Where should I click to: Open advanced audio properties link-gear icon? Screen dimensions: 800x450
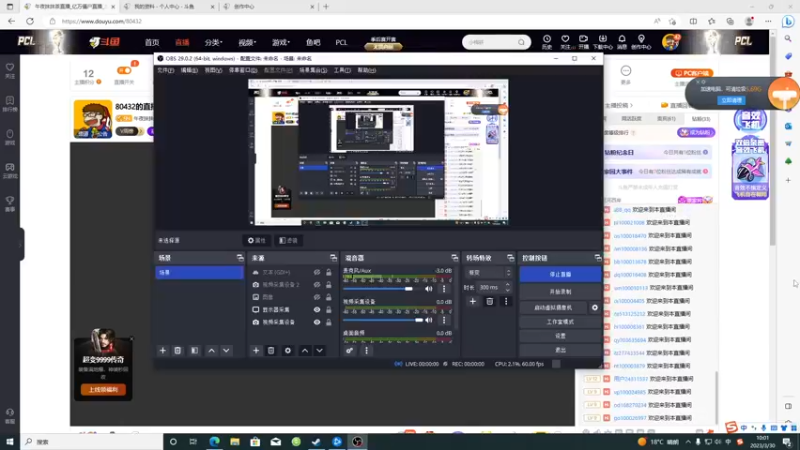pos(349,351)
